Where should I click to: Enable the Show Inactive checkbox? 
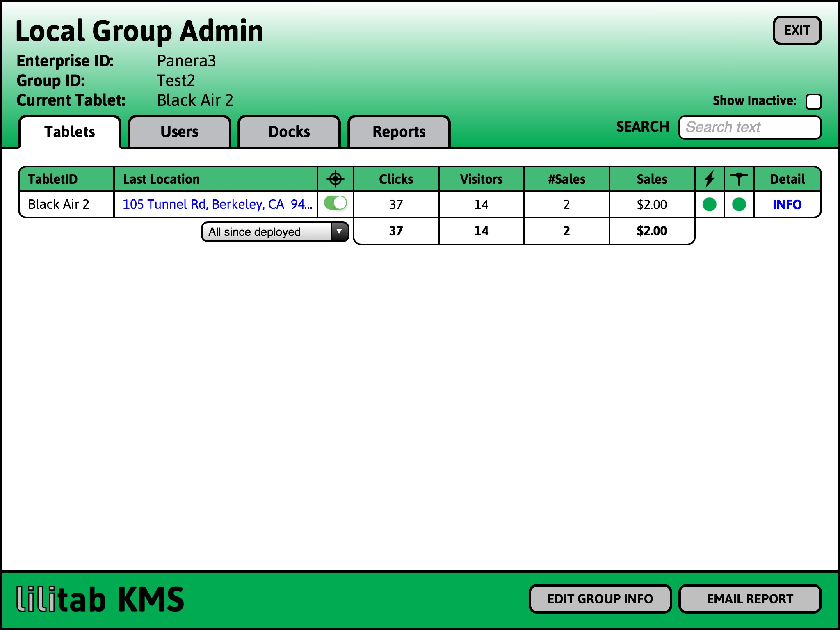point(814,100)
